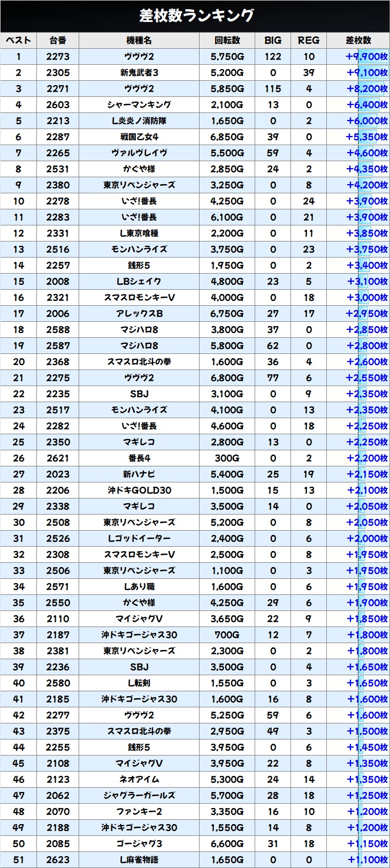
Task: Select the 機種名 column header
Action: tap(139, 40)
